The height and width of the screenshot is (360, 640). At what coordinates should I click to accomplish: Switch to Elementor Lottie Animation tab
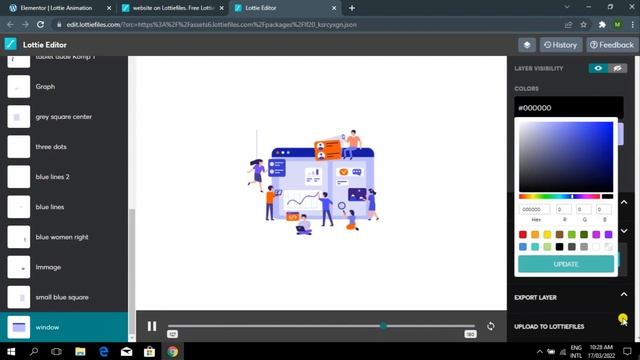click(x=60, y=8)
